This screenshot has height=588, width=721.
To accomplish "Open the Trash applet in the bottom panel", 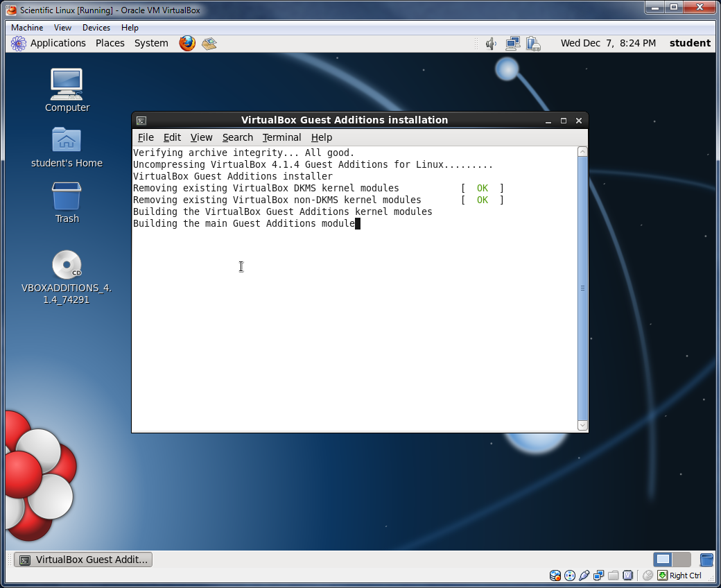I will (706, 560).
